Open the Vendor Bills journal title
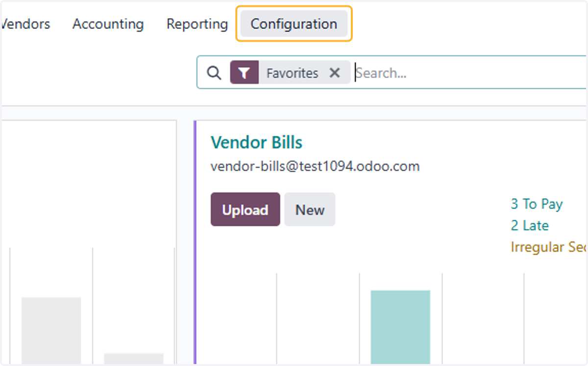The width and height of the screenshot is (588, 366). 256,143
